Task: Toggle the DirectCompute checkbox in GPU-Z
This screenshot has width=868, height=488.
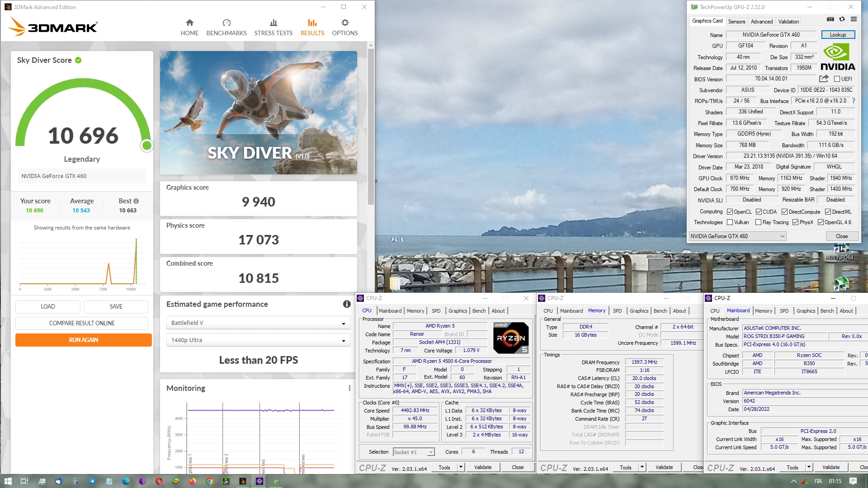Action: pyautogui.click(x=784, y=211)
